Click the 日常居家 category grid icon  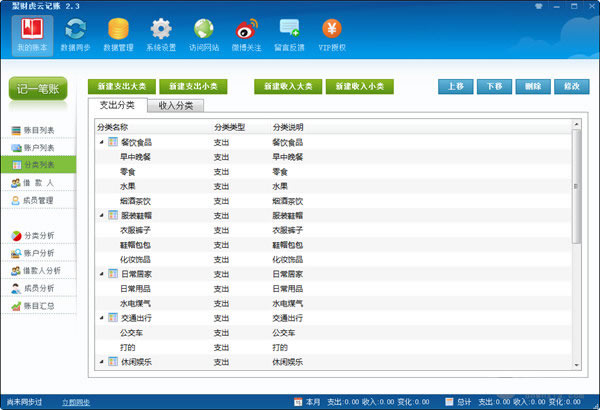point(113,274)
